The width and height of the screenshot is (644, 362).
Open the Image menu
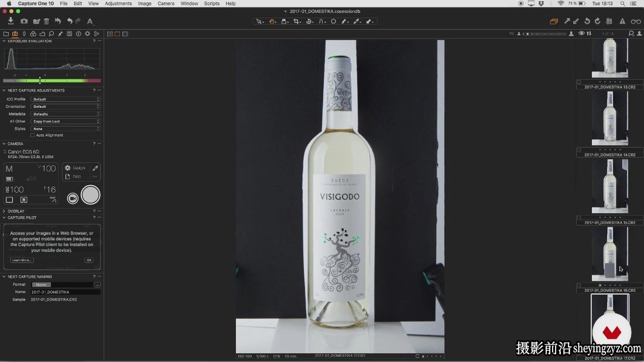click(145, 4)
